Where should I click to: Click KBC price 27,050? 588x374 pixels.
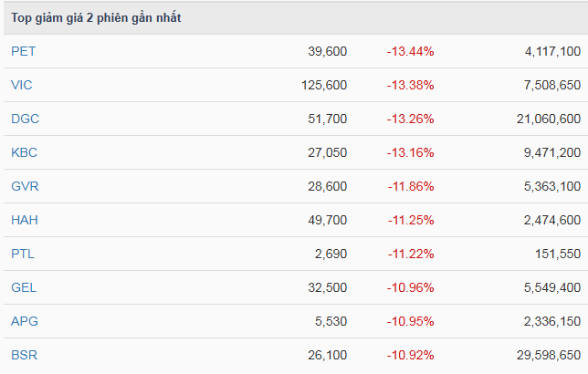pos(328,152)
